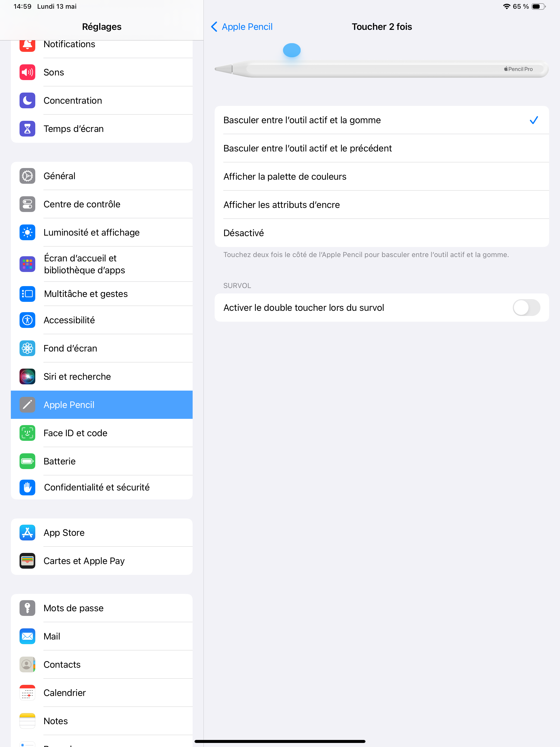Select Afficher la palette de couleurs
This screenshot has width=560, height=747.
382,177
